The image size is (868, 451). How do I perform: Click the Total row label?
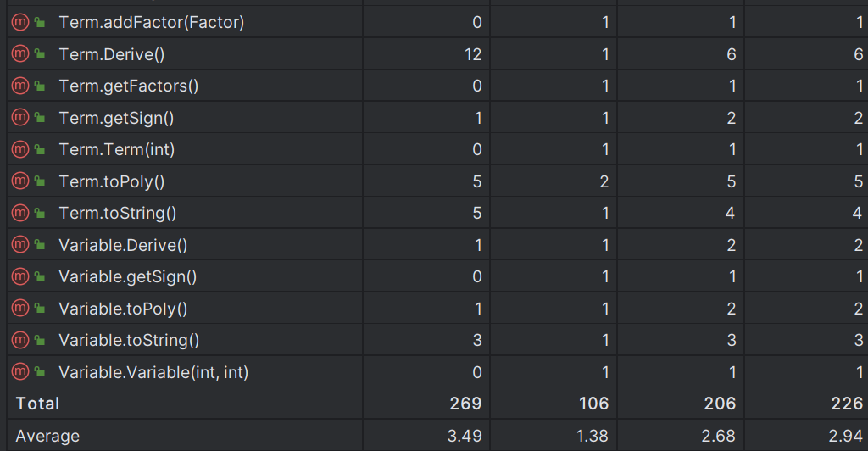37,404
